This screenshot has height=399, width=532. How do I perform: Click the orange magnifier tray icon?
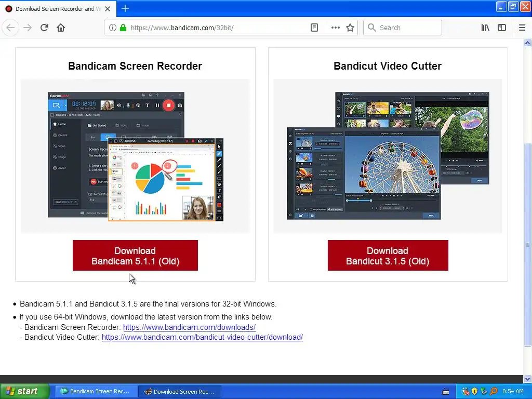coord(494,391)
